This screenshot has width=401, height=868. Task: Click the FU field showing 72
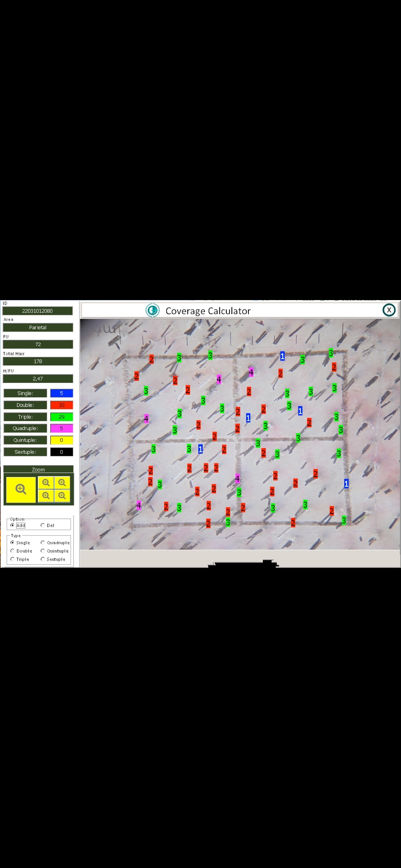(38, 344)
